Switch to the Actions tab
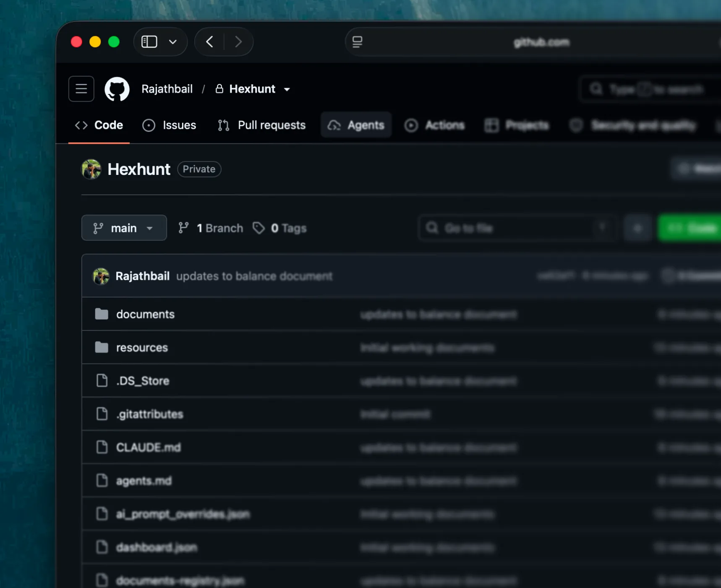This screenshot has width=721, height=588. 434,125
